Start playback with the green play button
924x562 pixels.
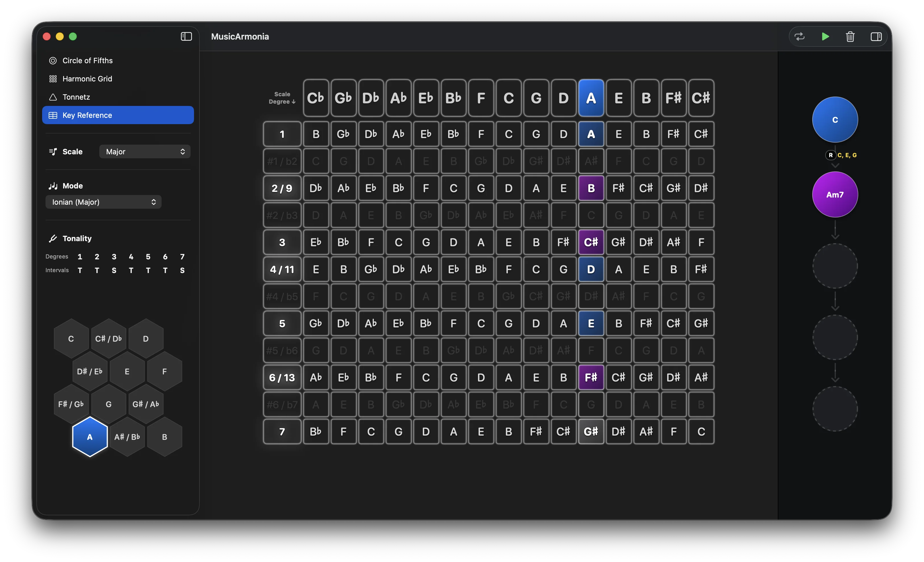pyautogui.click(x=825, y=36)
